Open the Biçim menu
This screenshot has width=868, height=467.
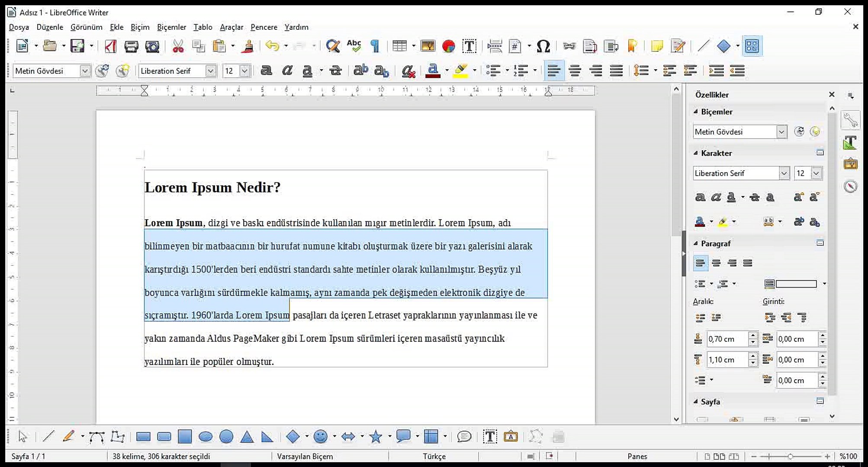click(140, 27)
